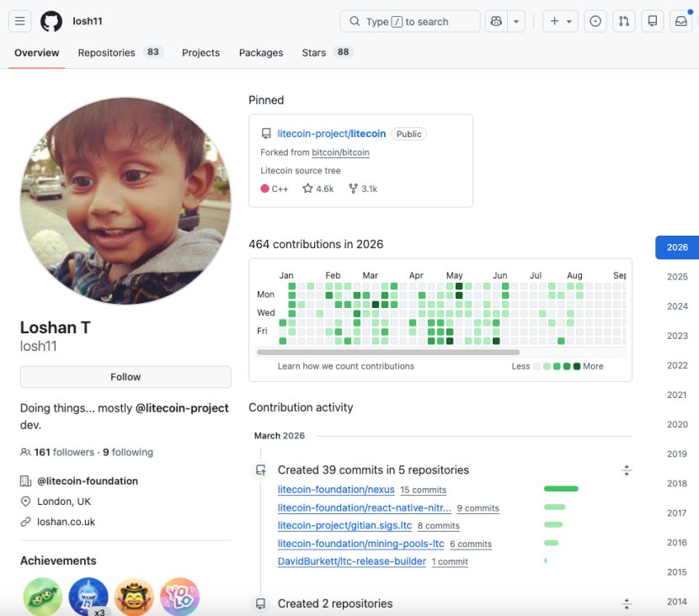
Task: Open litecoin-foundation/nexus repository link
Action: click(336, 490)
